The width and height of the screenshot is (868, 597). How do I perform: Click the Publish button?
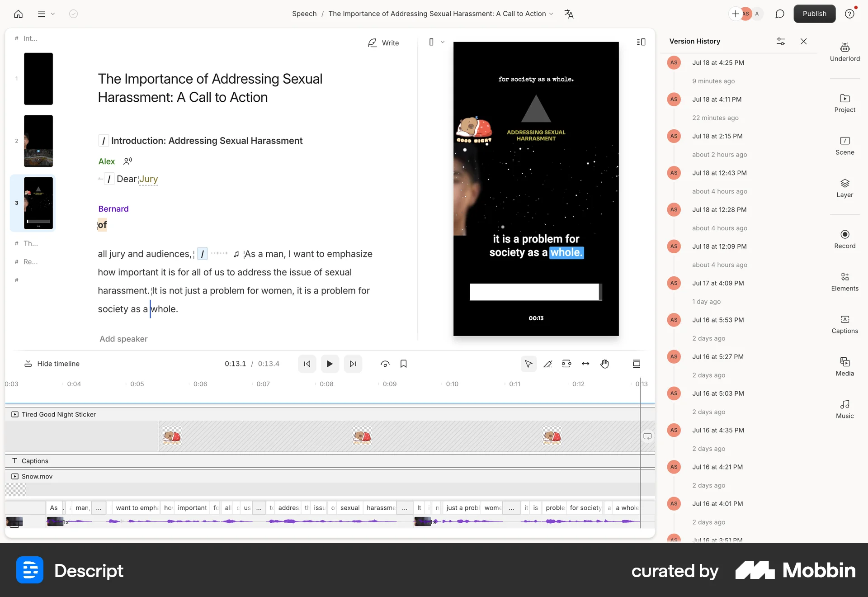click(x=814, y=14)
